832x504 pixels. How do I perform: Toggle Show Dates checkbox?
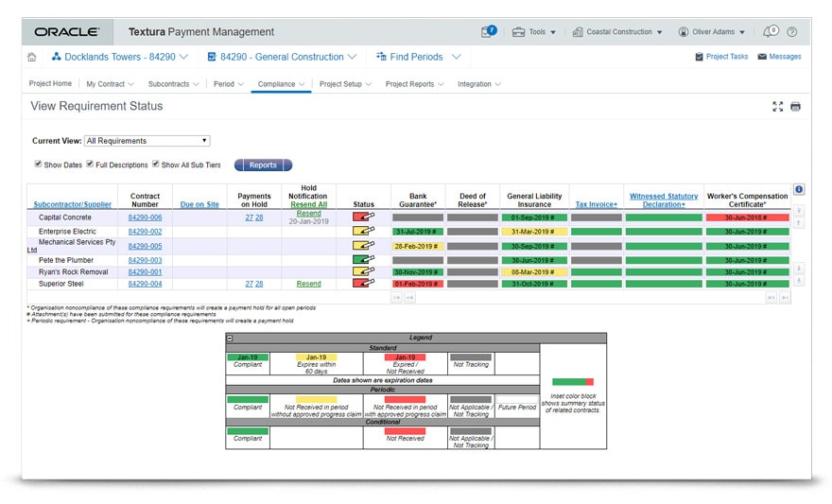click(x=38, y=164)
